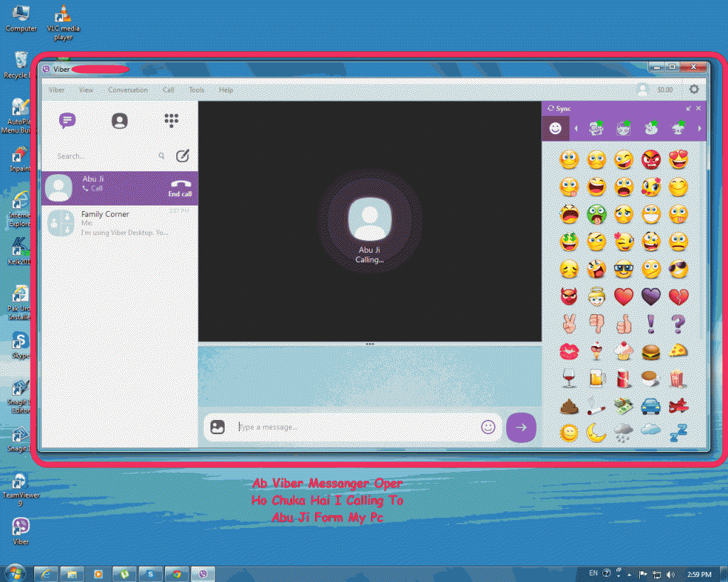Send message with purple arrow button
The height and width of the screenshot is (582, 728).
[x=521, y=428]
